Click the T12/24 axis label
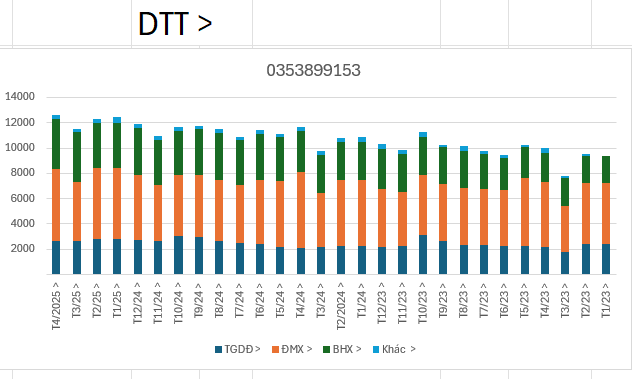Image resolution: width=632 pixels, height=379 pixels. click(137, 303)
